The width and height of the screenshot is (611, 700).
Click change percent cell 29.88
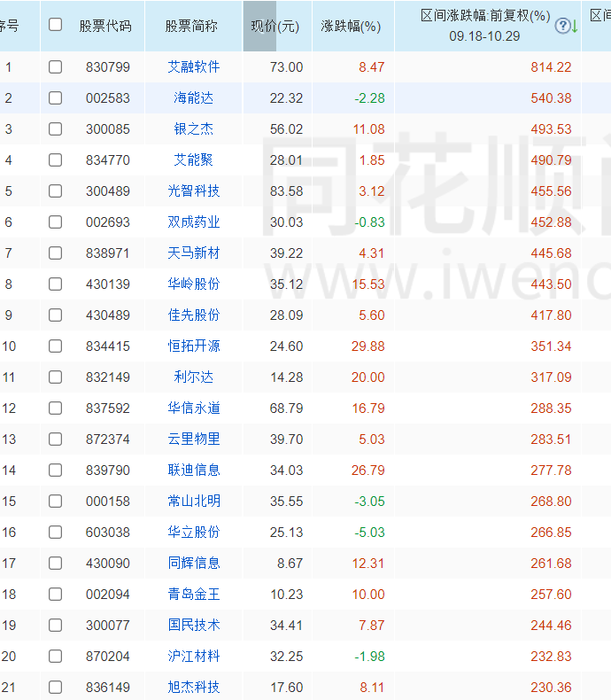tap(368, 346)
